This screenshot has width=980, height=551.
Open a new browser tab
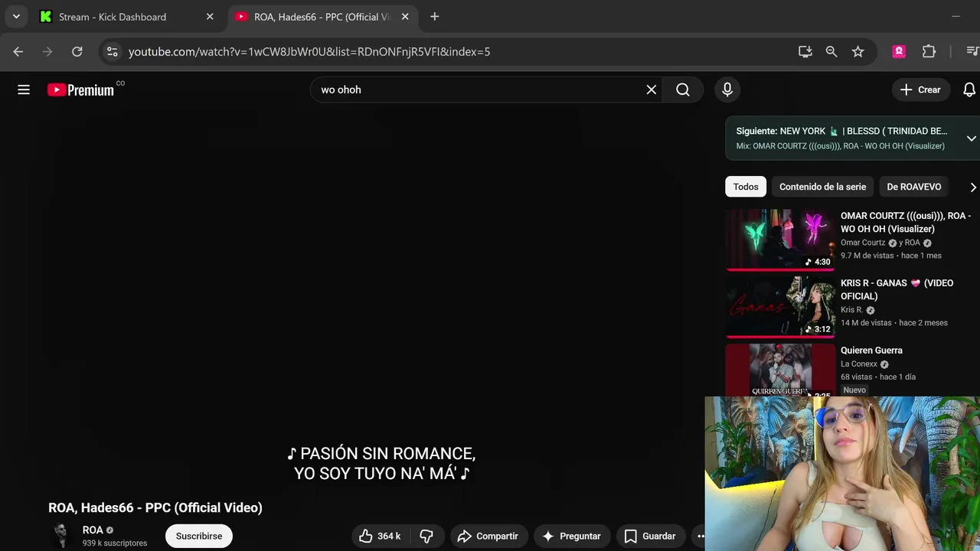(434, 17)
